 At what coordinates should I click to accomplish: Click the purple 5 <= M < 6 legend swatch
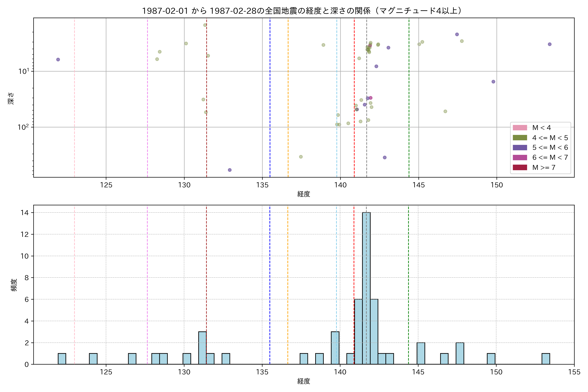(520, 147)
